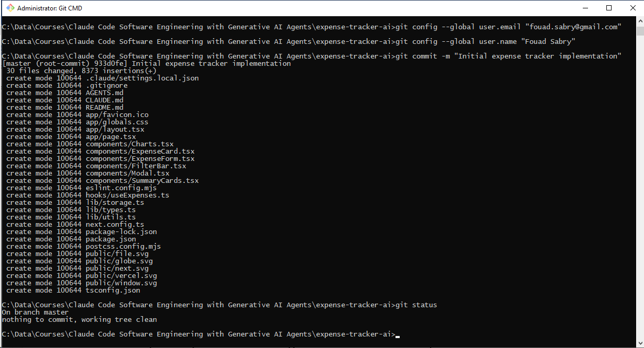
Task: Click the git status command text
Action: [x=416, y=305]
